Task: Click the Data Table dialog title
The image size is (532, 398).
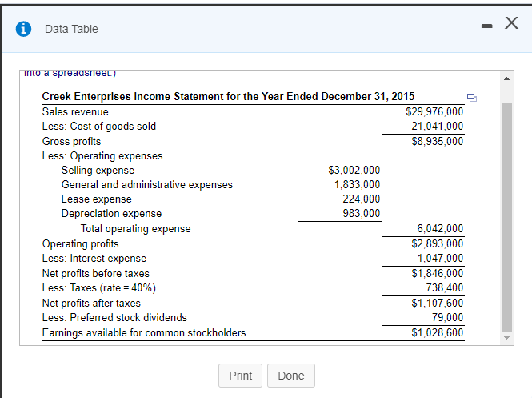Action: pyautogui.click(x=71, y=29)
